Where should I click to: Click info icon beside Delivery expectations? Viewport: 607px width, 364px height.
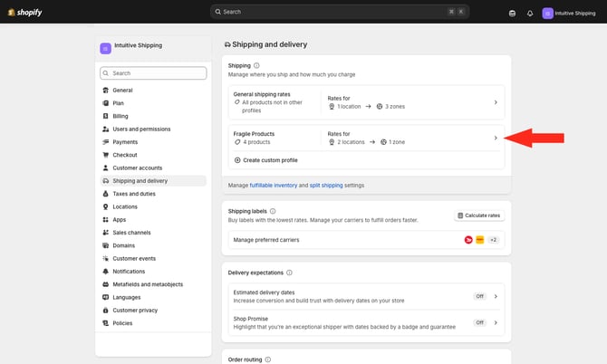click(x=289, y=273)
